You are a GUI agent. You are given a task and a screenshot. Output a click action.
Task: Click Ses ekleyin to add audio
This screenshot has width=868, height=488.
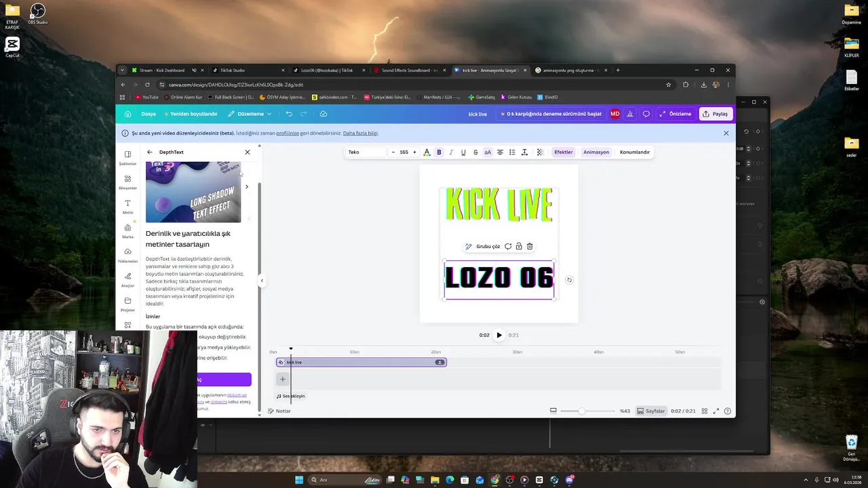click(x=291, y=396)
